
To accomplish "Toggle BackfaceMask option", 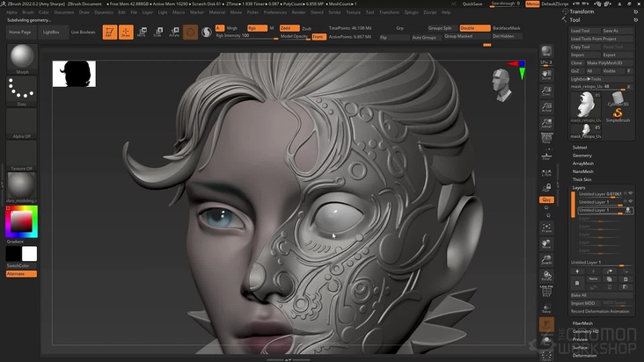I will (507, 28).
